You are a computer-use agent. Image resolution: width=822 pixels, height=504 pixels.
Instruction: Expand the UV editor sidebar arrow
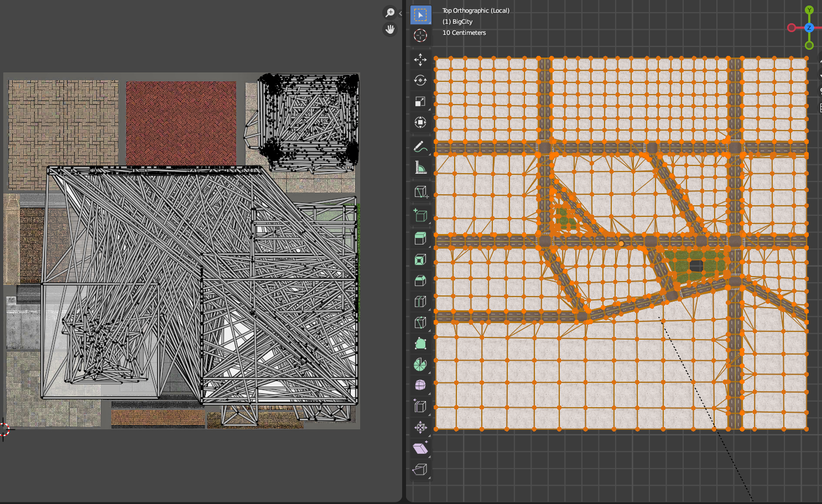point(400,13)
